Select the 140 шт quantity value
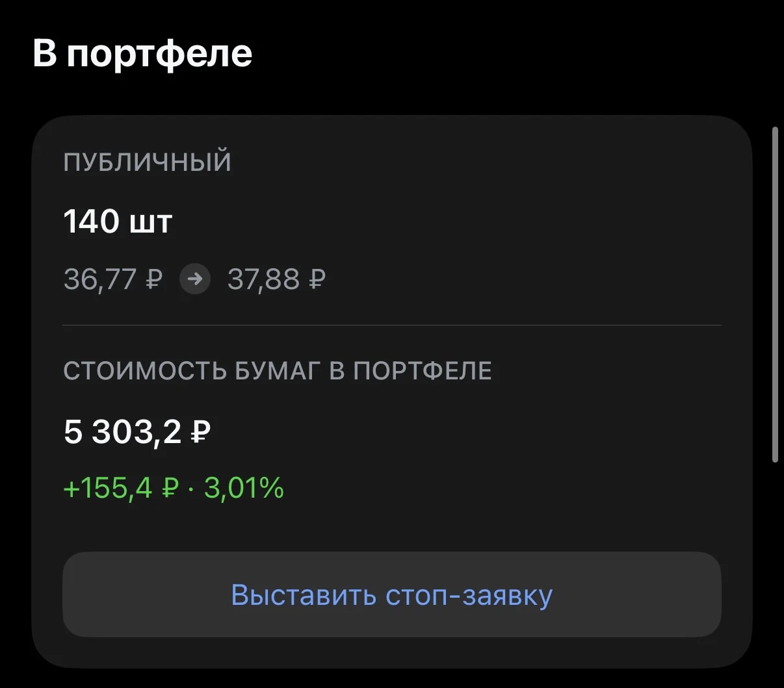 118,222
